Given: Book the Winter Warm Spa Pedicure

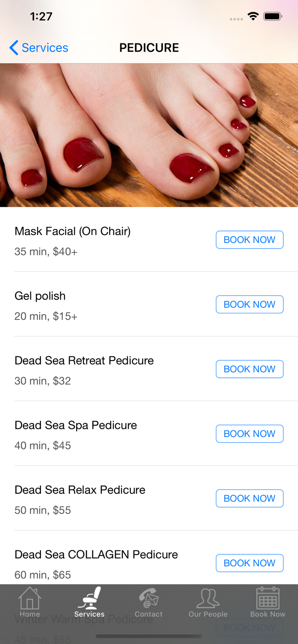Looking at the screenshot, I should click(249, 627).
